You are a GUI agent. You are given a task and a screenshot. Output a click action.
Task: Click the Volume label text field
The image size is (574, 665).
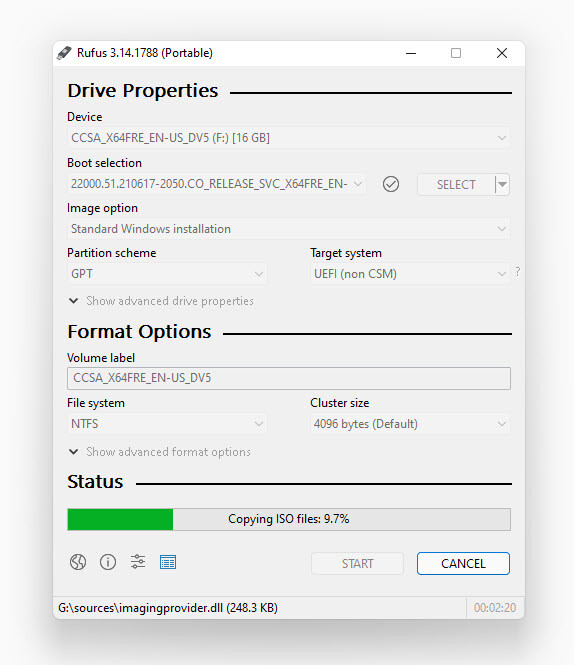(288, 378)
